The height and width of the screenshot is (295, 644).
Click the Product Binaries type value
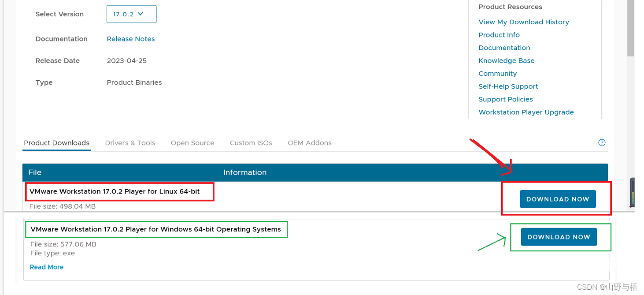point(134,82)
